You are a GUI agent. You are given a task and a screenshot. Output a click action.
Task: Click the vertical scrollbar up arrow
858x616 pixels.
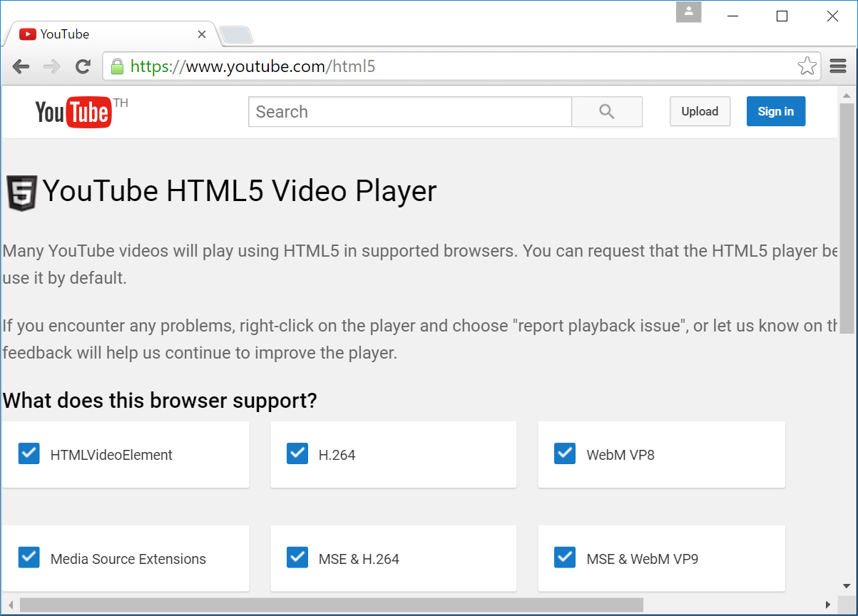[x=847, y=95]
